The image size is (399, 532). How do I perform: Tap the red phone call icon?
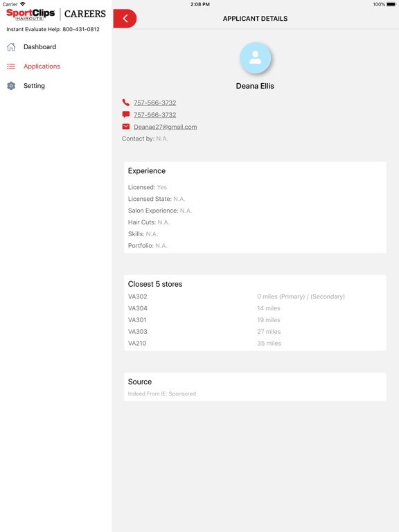(x=126, y=102)
